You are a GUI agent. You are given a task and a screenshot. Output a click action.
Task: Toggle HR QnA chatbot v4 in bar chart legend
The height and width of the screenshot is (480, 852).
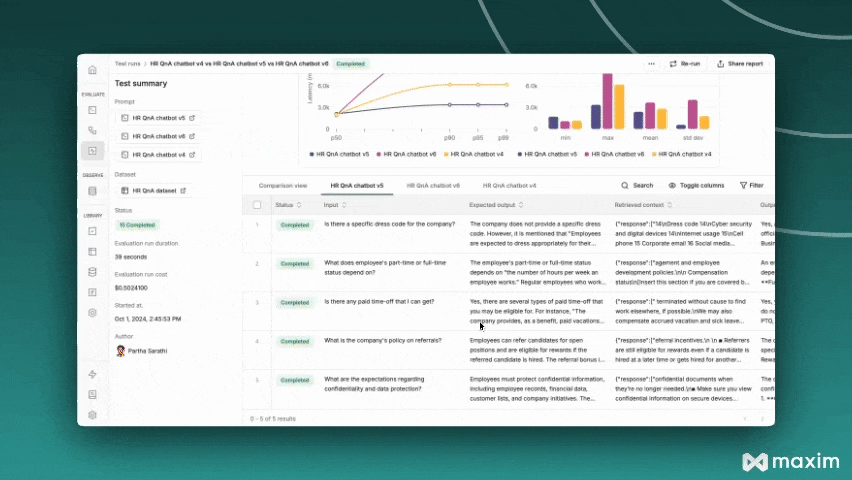coord(681,154)
